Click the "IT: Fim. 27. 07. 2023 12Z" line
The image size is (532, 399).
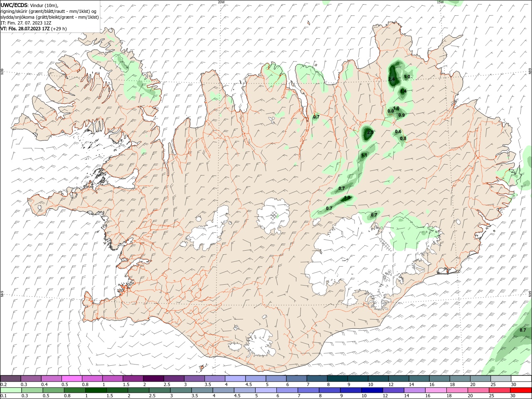[26, 23]
